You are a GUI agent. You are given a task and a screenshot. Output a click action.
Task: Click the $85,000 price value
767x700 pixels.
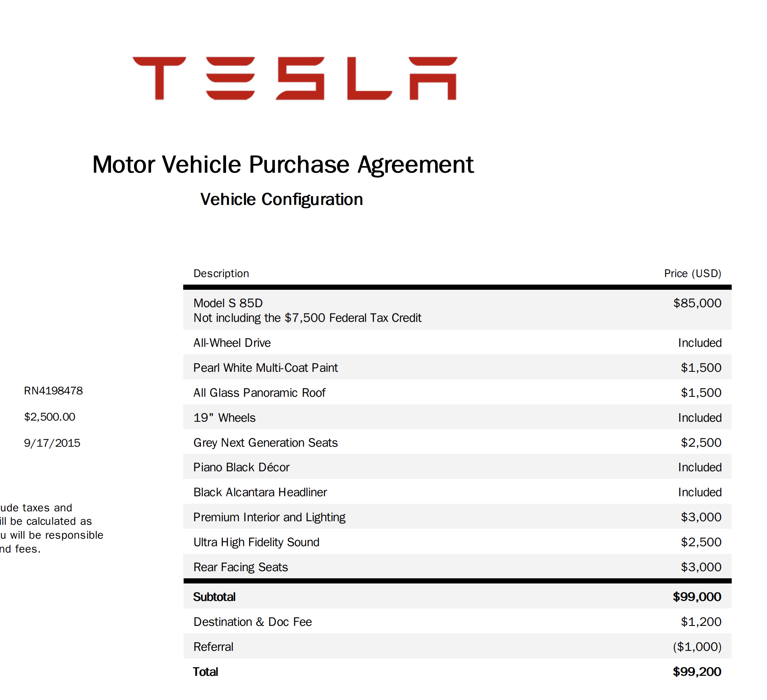(x=697, y=303)
